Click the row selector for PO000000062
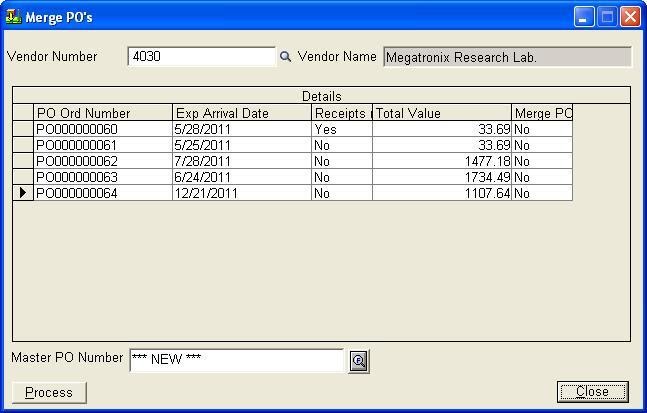The width and height of the screenshot is (647, 413). (23, 161)
